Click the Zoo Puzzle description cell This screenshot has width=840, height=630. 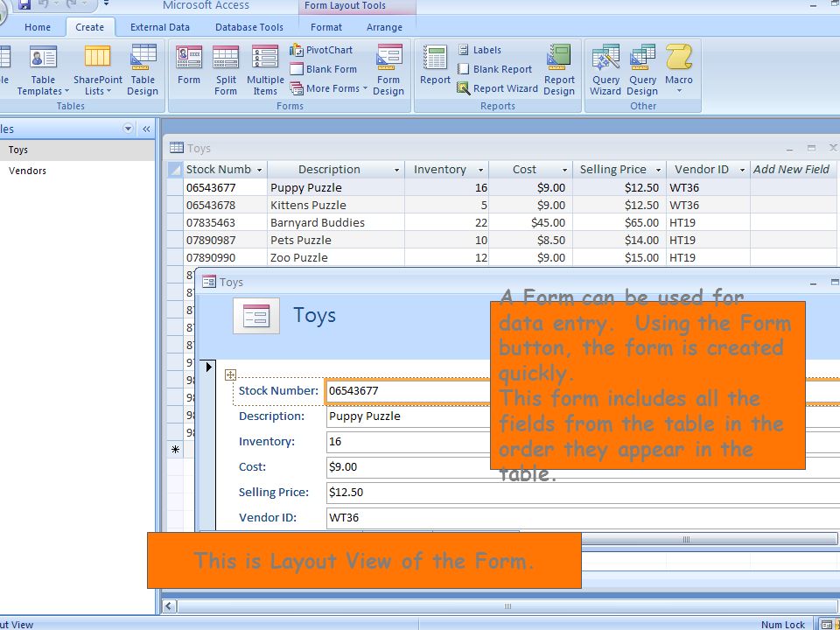pos(336,257)
